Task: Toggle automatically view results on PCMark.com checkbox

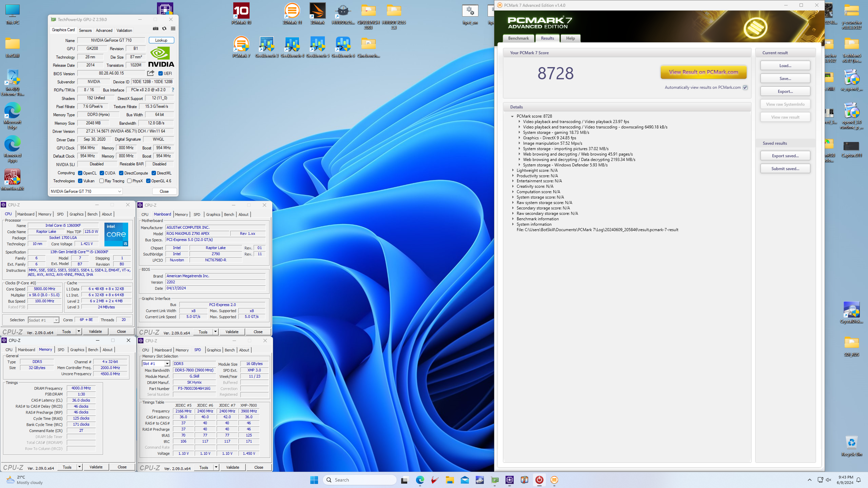Action: 745,87
